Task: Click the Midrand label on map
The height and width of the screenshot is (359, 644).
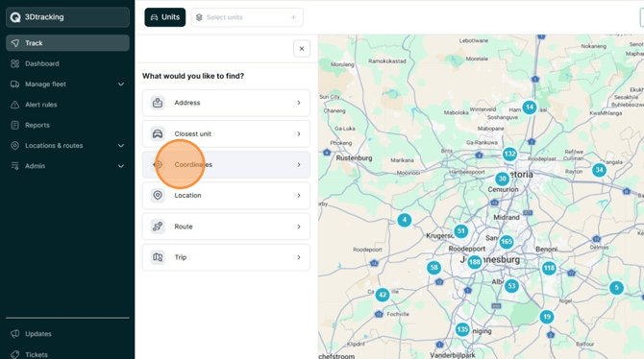Action: coord(507,217)
